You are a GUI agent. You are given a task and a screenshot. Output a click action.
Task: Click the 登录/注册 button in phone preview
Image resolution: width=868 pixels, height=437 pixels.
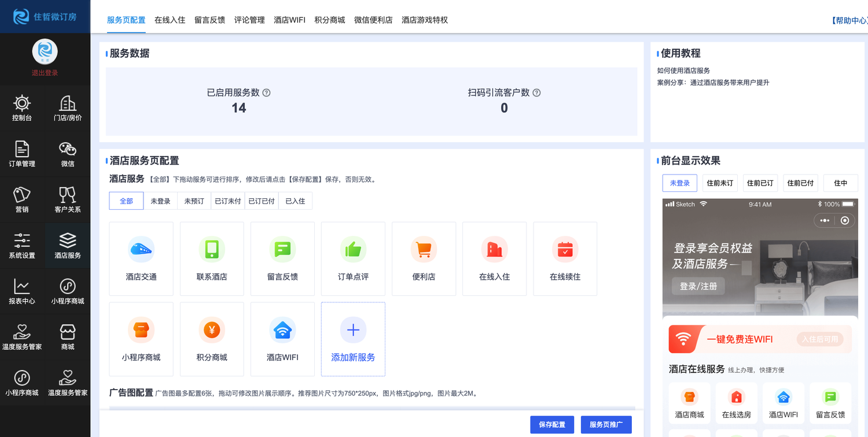(x=698, y=286)
